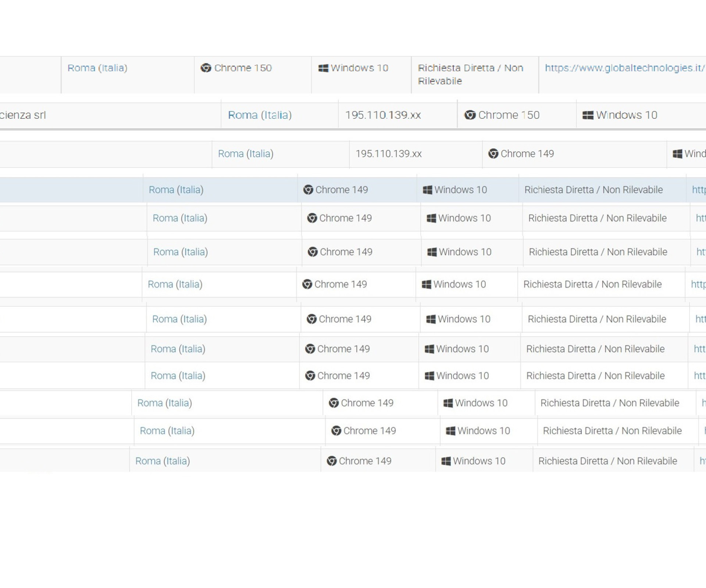Click the Windows logo in the blue highlighted row
This screenshot has width=706, height=588.
click(427, 190)
